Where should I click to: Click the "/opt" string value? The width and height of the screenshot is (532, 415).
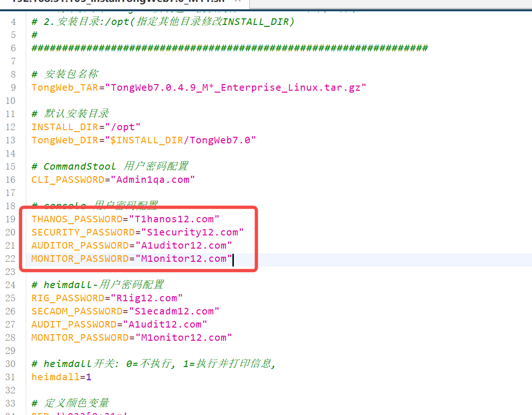tap(123, 127)
